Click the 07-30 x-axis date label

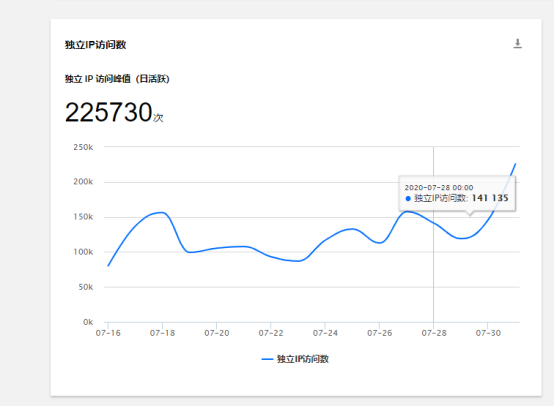click(x=488, y=333)
